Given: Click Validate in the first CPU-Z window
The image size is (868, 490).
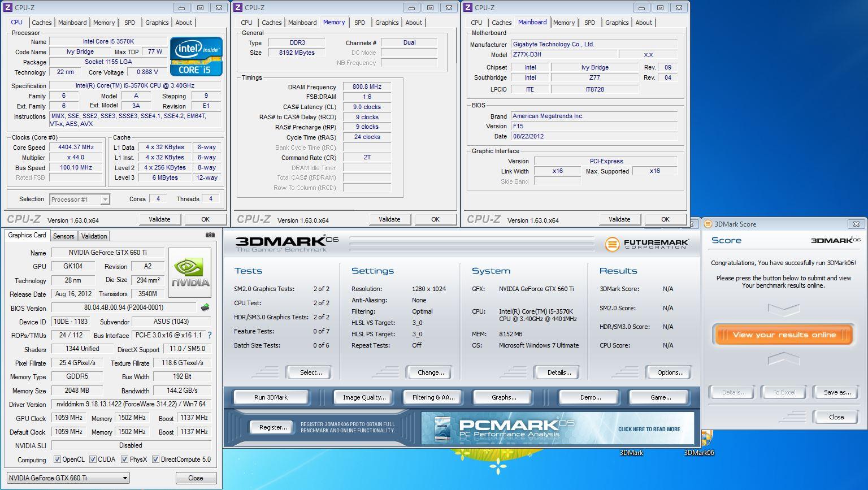Looking at the screenshot, I should (x=159, y=219).
